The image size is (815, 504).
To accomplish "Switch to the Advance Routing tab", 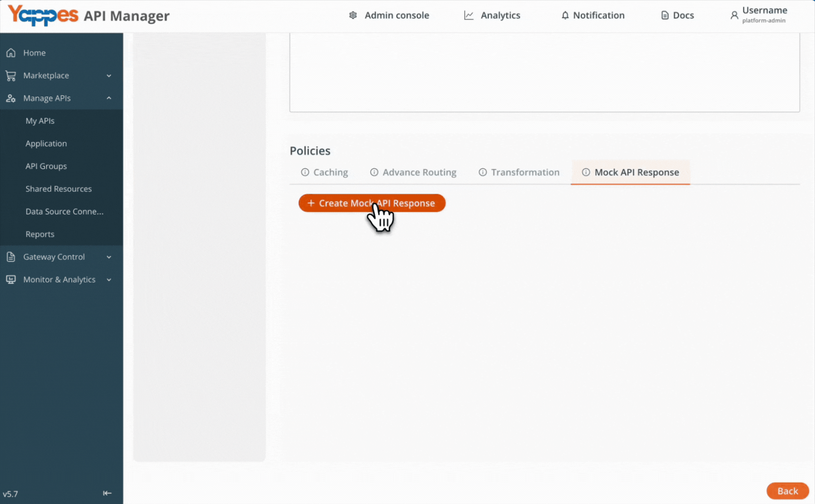I will coord(413,172).
